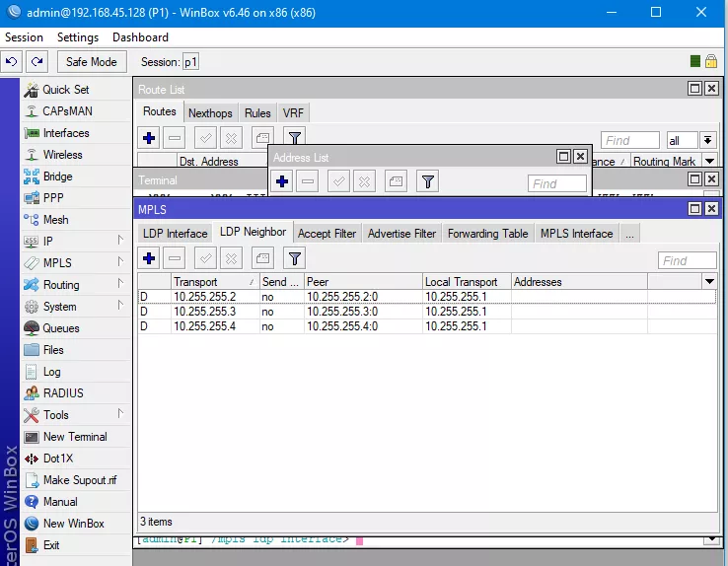Image resolution: width=728 pixels, height=566 pixels.
Task: Add a new route in Route List window
Action: pos(149,138)
